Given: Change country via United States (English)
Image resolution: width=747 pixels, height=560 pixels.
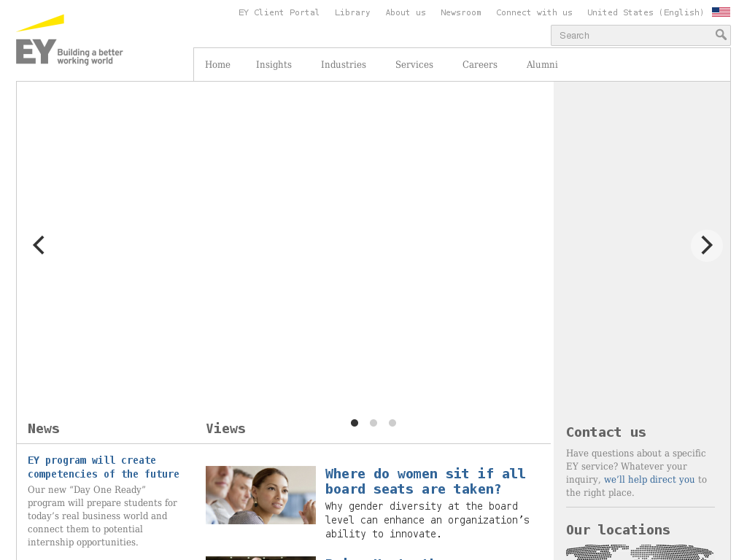Looking at the screenshot, I should coord(646,12).
